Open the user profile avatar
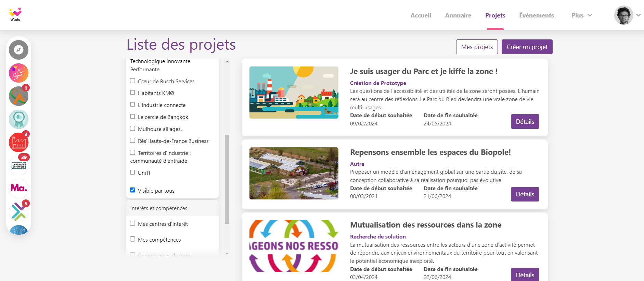 coord(623,15)
